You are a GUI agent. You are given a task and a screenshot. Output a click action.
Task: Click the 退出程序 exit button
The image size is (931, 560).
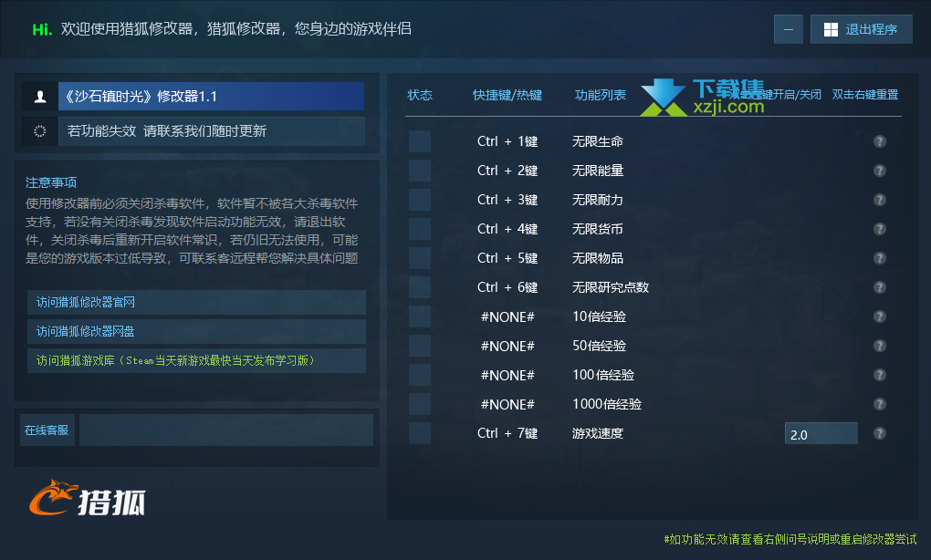[861, 29]
